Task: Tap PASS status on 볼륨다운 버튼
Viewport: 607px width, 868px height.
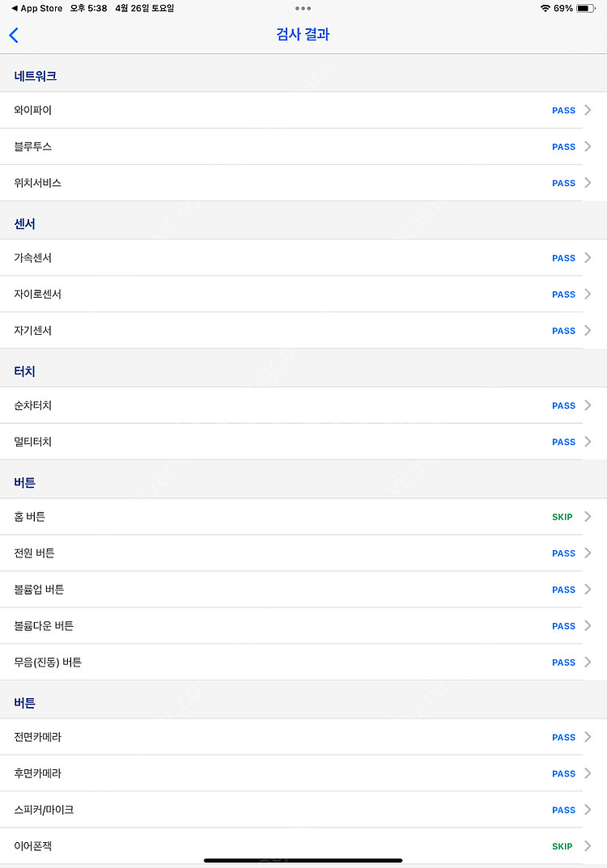Action: 564,626
